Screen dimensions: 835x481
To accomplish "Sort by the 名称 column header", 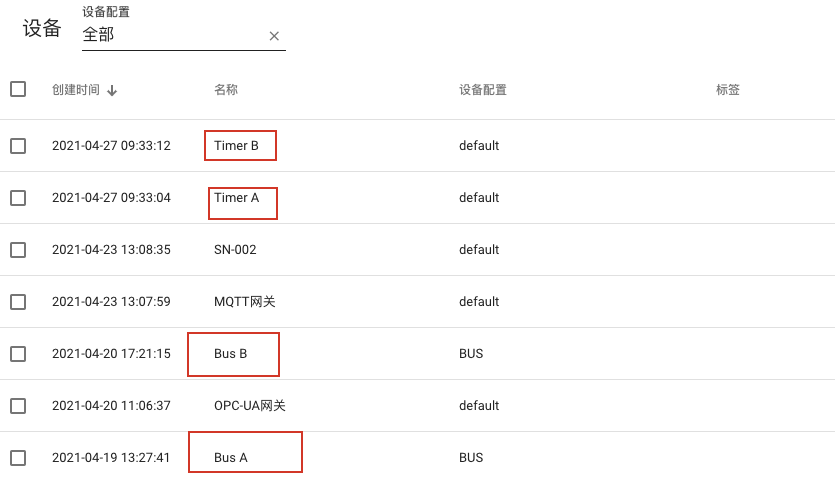I will coord(226,89).
